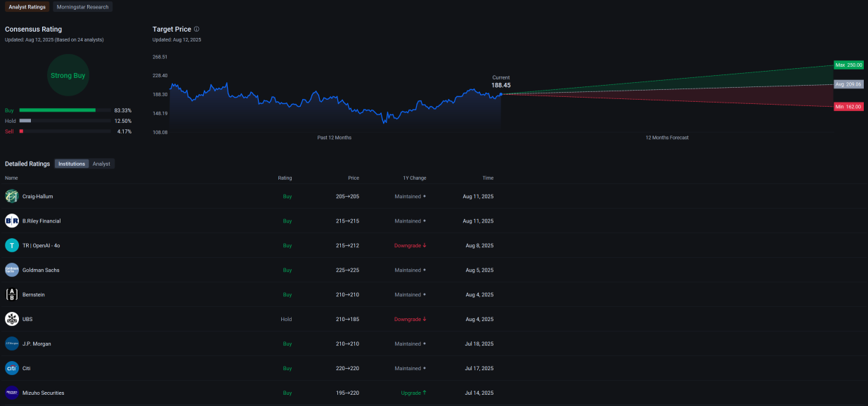Viewport: 868px width, 406px height.
Task: Click the Avg 209.06 forecast label
Action: tap(849, 84)
